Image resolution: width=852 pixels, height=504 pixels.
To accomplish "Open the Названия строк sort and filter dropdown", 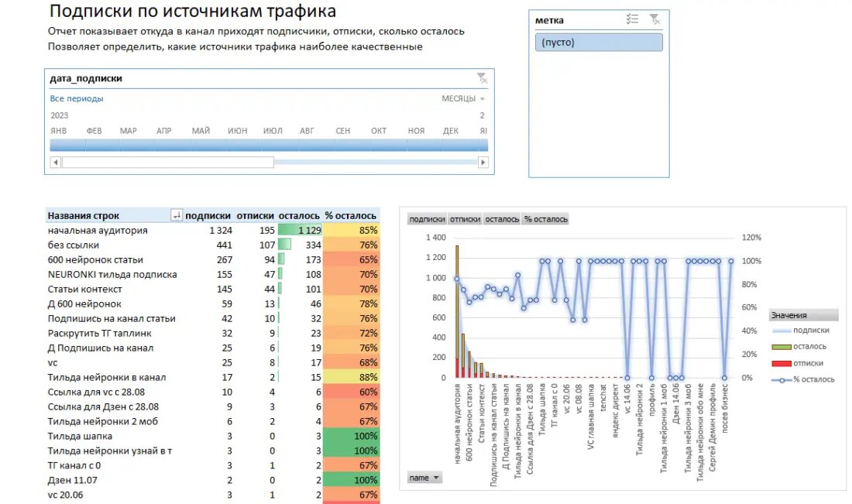I will 178,214.
